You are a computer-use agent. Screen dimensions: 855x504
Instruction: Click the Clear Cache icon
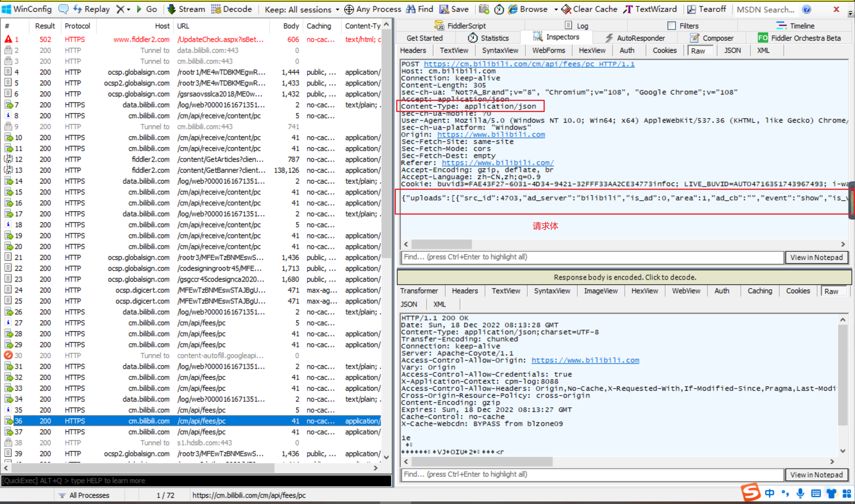566,9
